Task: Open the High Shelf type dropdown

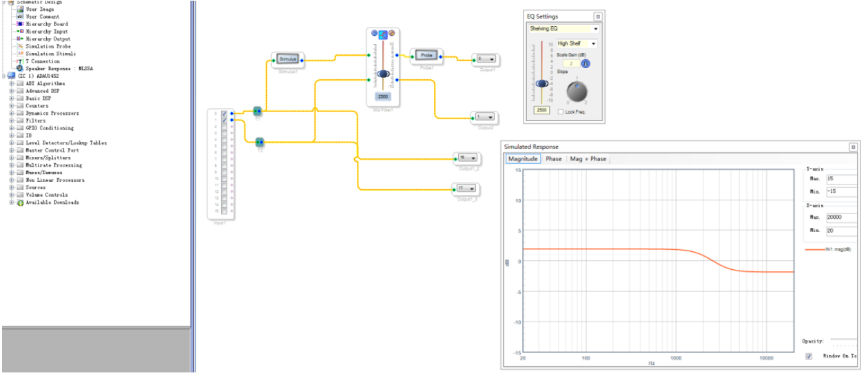Action: click(593, 43)
